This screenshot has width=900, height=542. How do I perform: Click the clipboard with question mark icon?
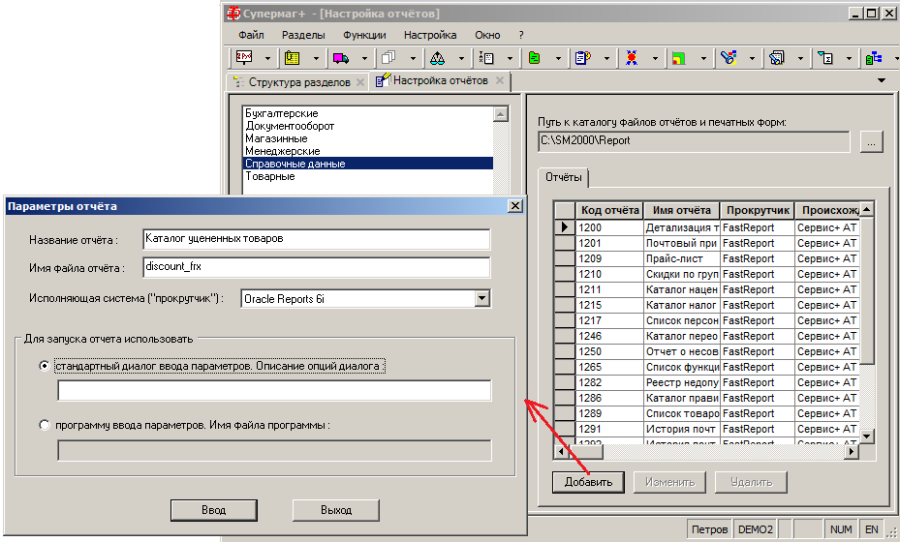pyautogui.click(x=583, y=57)
